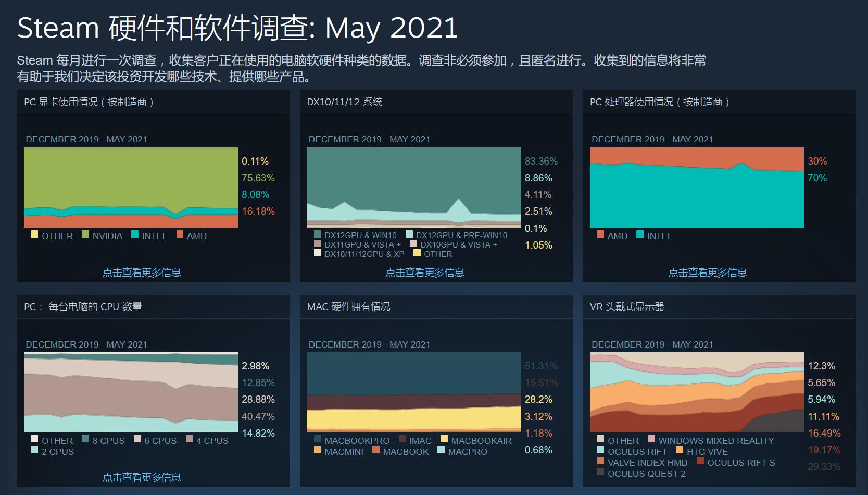The width and height of the screenshot is (868, 495).
Task: Click the DX12GPU & WIN10 legend swatch
Action: click(318, 234)
